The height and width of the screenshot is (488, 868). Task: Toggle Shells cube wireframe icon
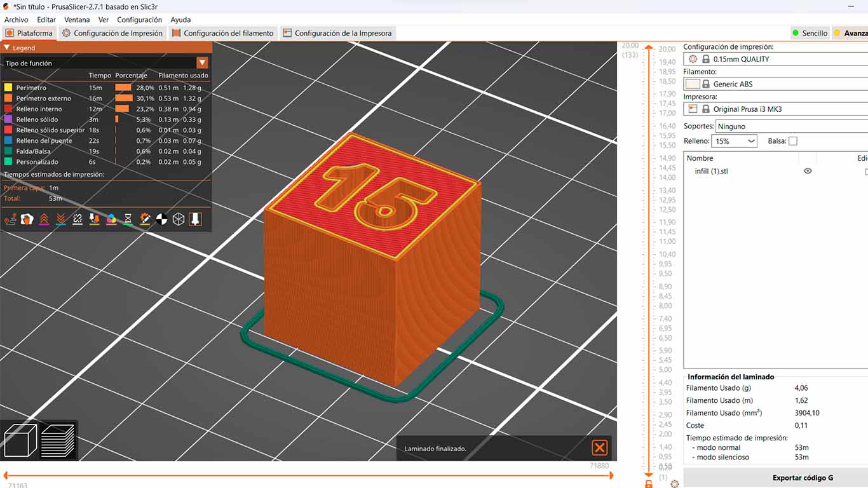[179, 219]
